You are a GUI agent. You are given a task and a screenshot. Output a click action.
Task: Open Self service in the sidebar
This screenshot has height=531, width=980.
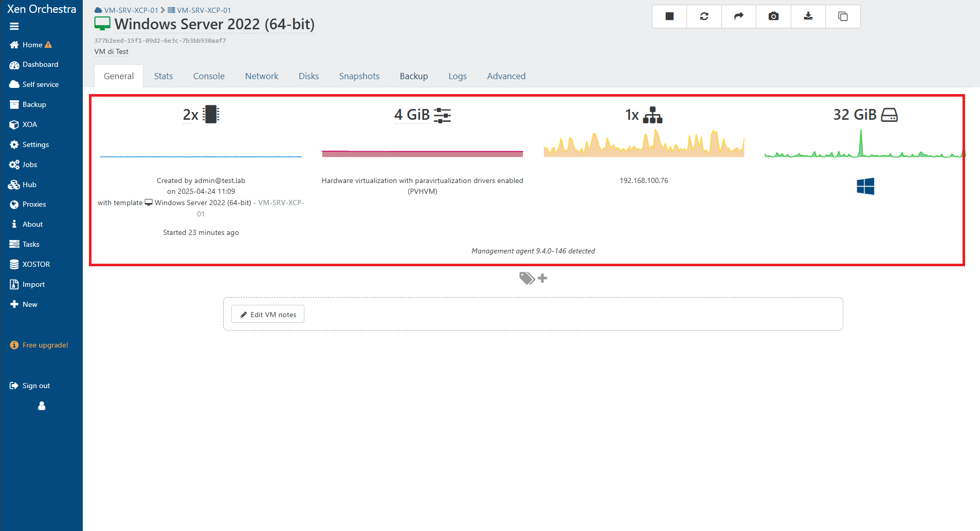click(34, 84)
